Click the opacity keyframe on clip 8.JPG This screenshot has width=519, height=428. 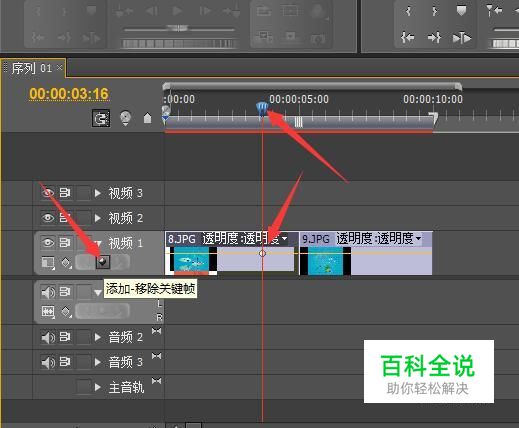coord(262,253)
